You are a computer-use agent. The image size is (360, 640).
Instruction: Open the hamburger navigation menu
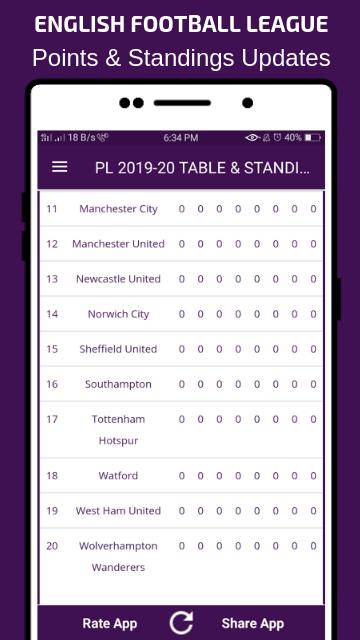point(60,167)
